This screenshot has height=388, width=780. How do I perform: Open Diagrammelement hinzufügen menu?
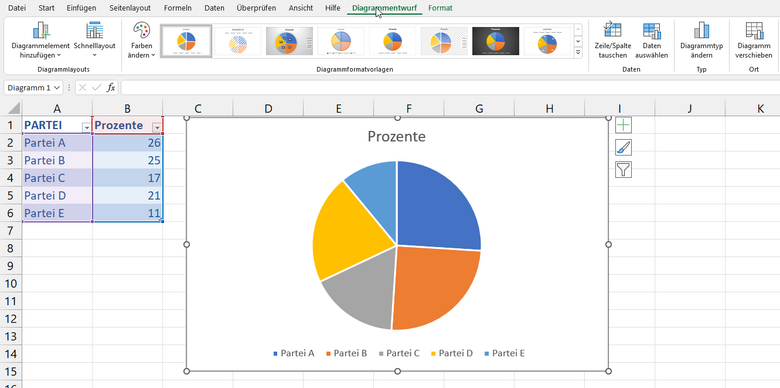[40, 41]
